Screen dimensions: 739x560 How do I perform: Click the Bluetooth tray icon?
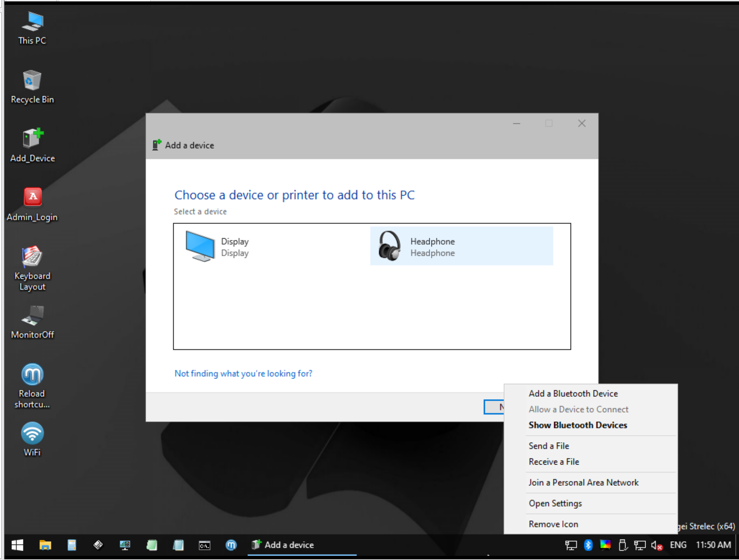point(588,545)
